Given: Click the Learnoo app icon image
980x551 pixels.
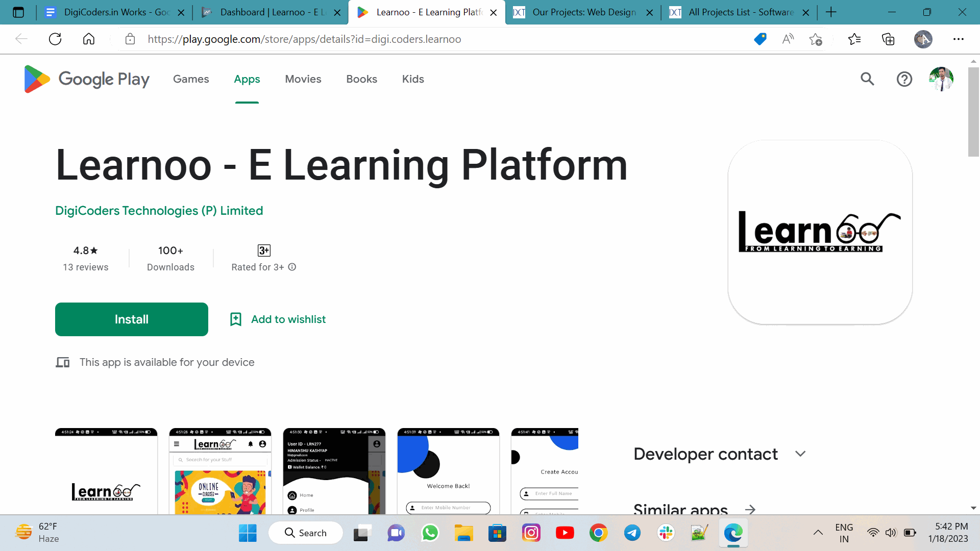Looking at the screenshot, I should [x=820, y=232].
